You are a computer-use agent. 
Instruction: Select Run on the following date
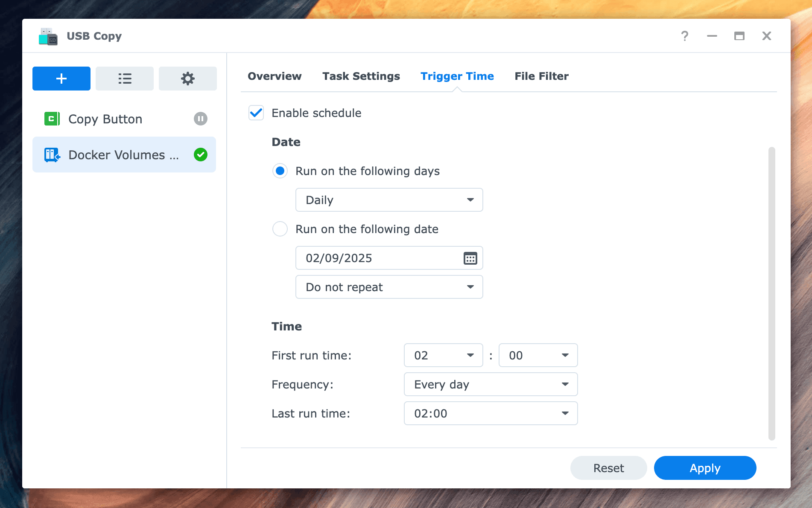[280, 229]
